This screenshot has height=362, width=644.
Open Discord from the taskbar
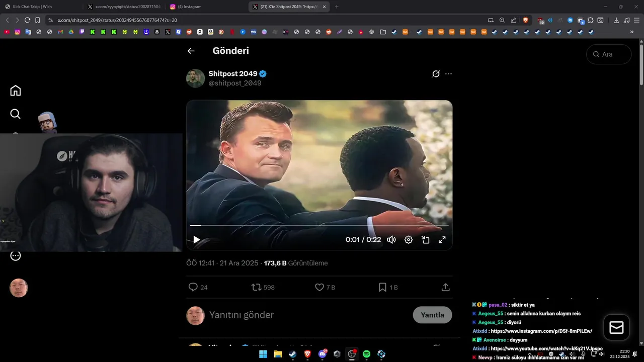click(x=323, y=354)
